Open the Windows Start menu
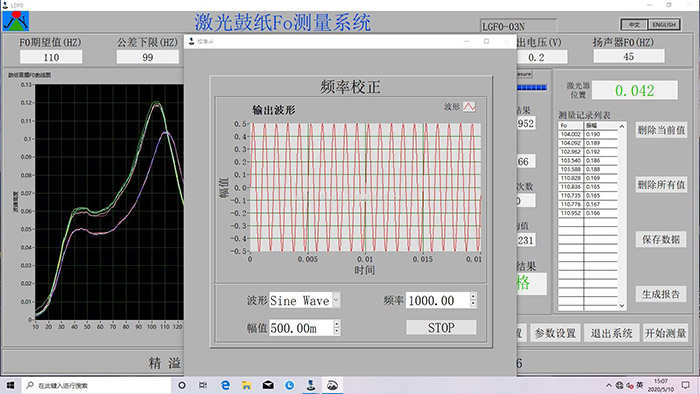Screen dimensions: 700x394 coord(10,385)
